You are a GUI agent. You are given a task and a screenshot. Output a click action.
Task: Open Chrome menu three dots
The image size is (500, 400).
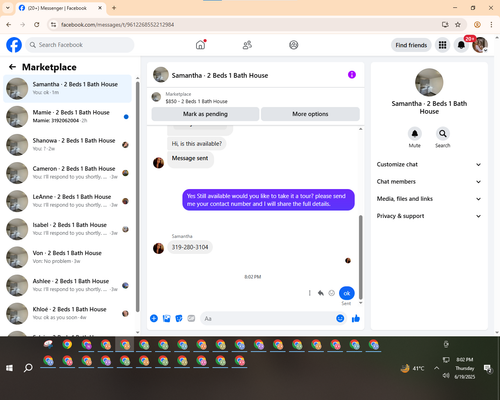tap(491, 24)
